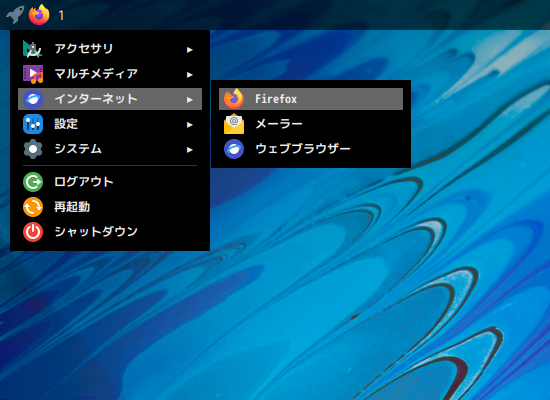Click the green ログアウト icon
550x400 pixels.
point(33,182)
